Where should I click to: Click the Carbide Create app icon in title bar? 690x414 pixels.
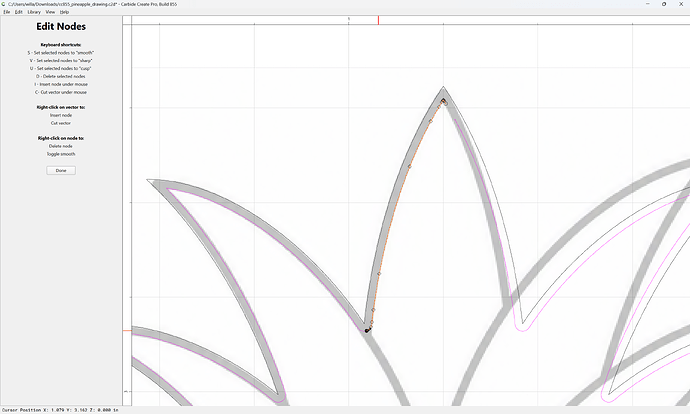click(x=4, y=4)
